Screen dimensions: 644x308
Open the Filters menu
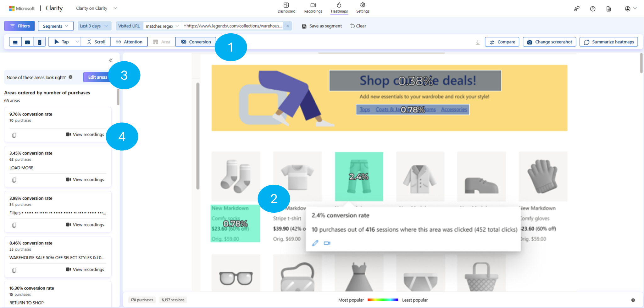pos(19,26)
